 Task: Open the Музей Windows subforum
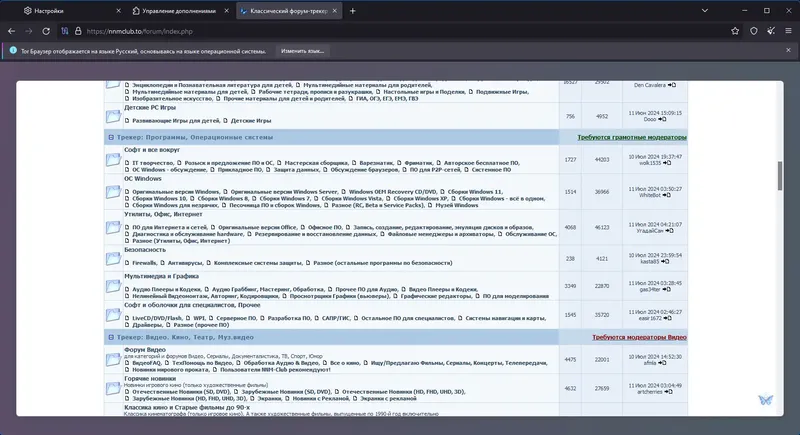click(x=457, y=205)
